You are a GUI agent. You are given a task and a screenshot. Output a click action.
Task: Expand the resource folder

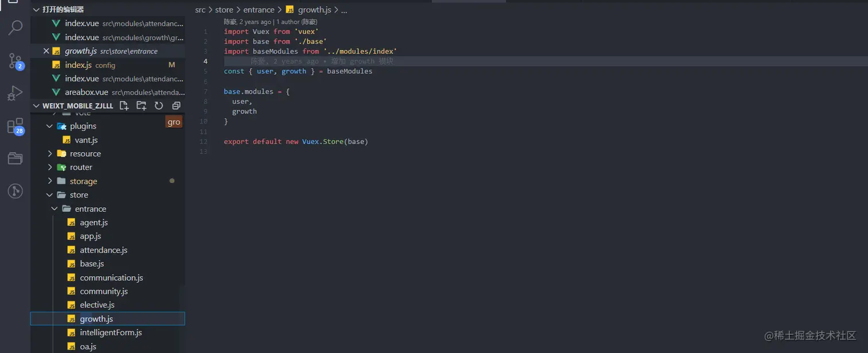(x=49, y=154)
